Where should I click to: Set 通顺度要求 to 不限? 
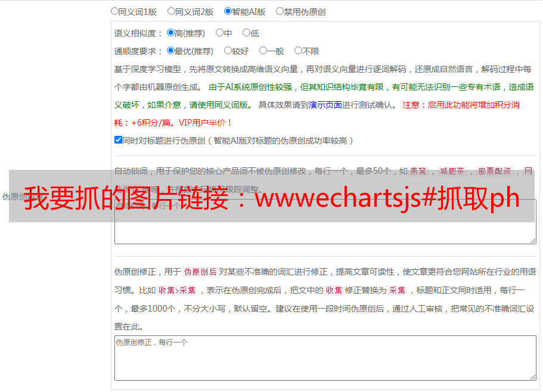coord(298,51)
